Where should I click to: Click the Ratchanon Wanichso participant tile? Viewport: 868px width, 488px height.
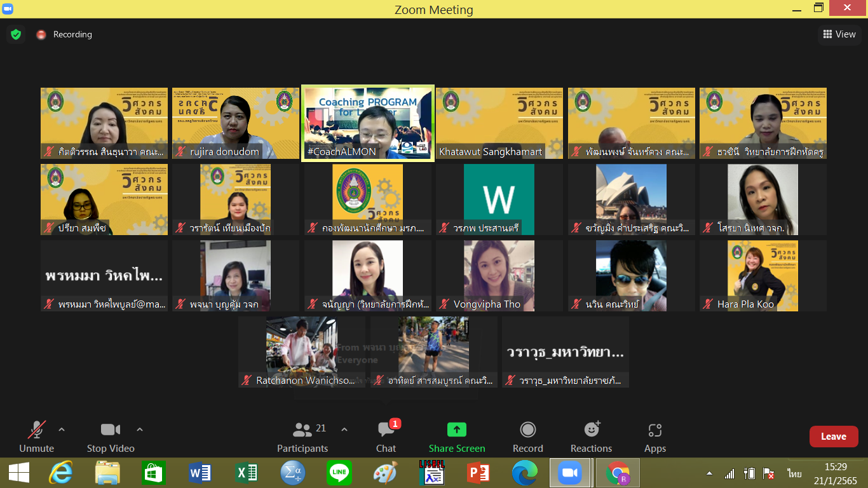[x=302, y=352]
